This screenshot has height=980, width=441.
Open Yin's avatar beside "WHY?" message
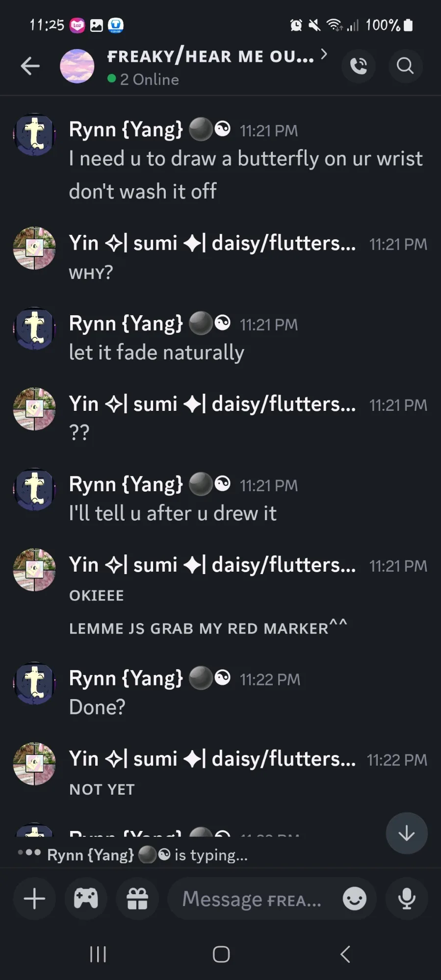(34, 248)
